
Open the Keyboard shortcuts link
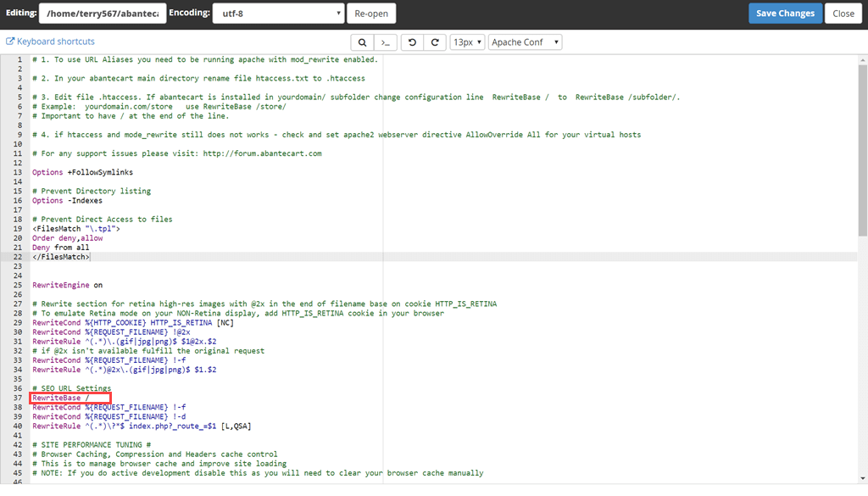click(x=56, y=42)
